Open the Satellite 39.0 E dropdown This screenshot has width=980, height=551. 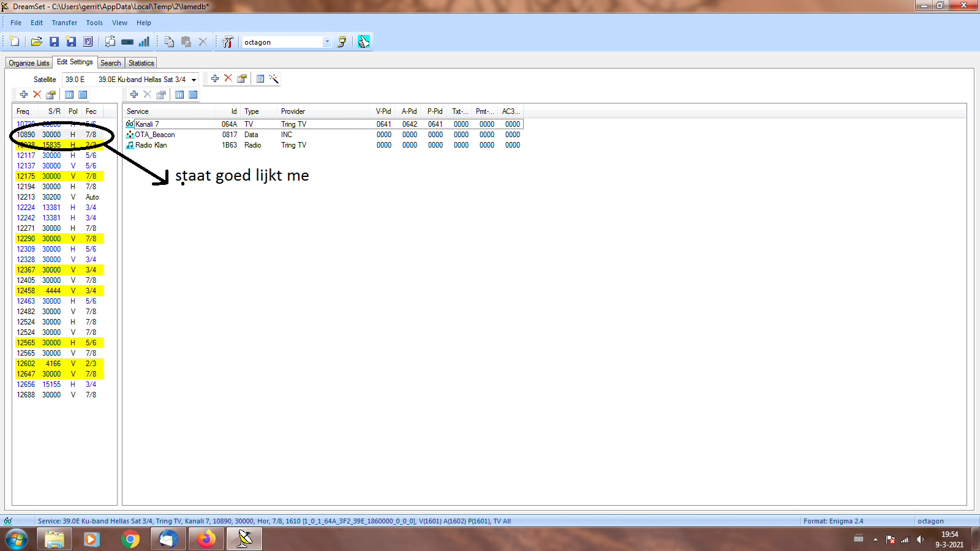coord(194,80)
